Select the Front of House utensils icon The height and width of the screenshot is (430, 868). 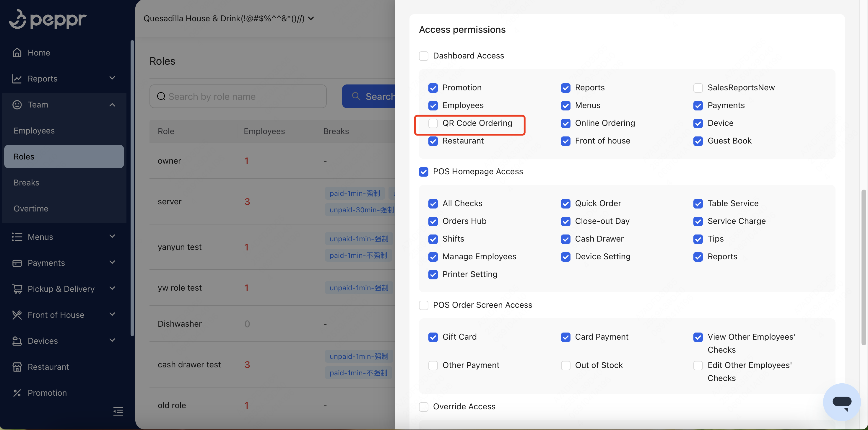[x=17, y=315]
